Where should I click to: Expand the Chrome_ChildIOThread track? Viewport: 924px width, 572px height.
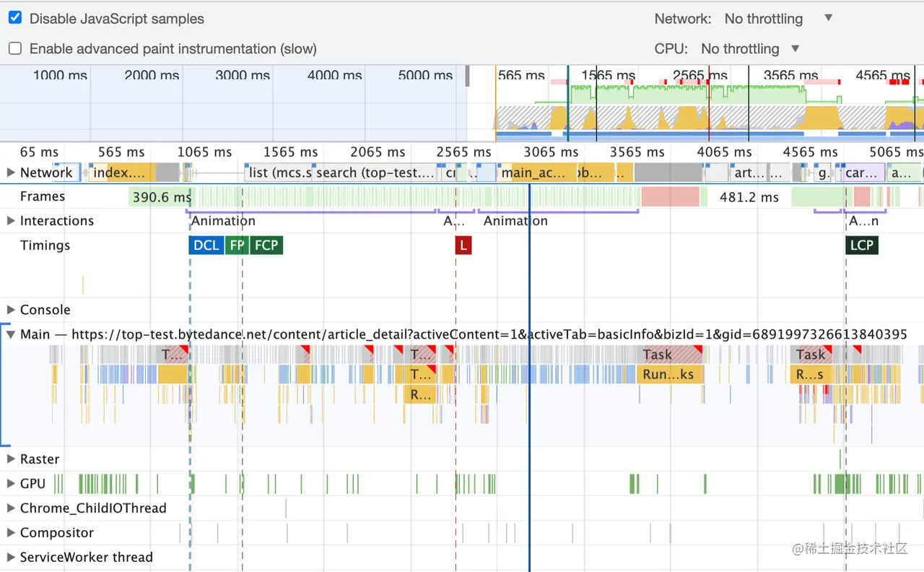click(x=11, y=508)
